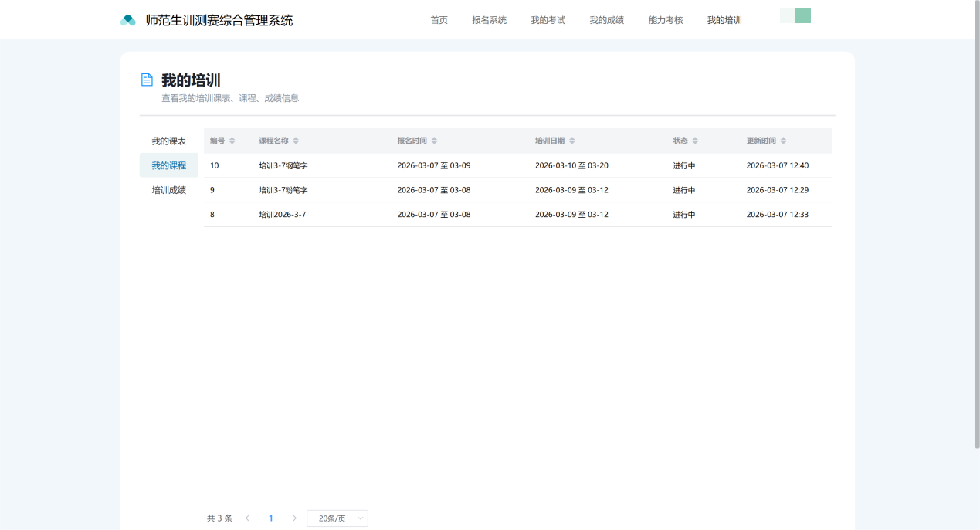
Task: Sort table by 课程名称 column arrows
Action: (296, 141)
